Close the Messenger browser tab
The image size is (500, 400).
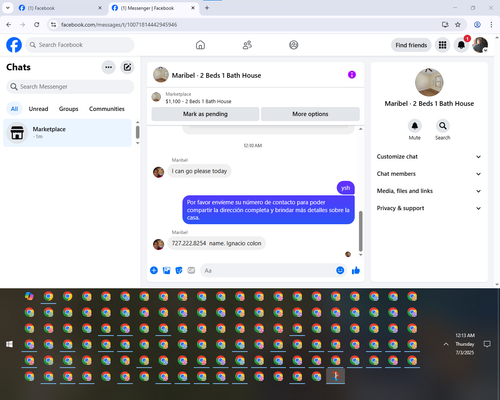point(193,8)
